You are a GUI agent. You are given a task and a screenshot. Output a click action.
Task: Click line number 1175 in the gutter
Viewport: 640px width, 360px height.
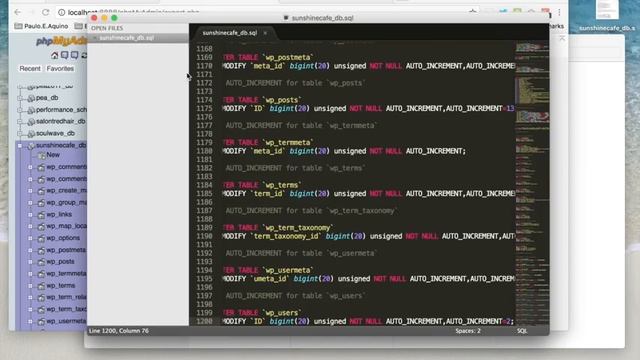(x=204, y=109)
